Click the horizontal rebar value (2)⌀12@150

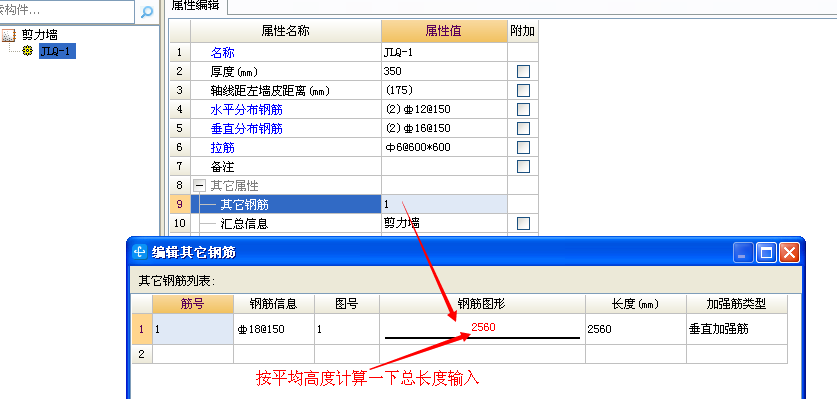(444, 109)
